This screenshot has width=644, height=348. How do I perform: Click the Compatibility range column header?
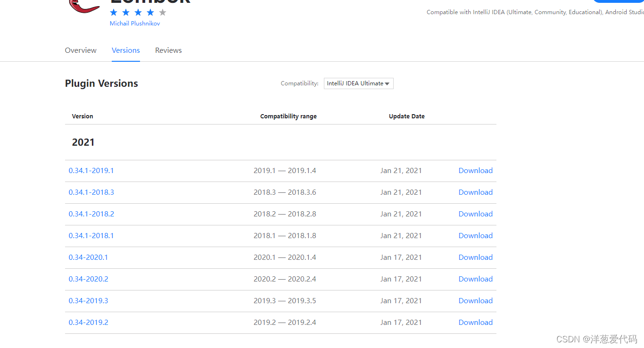pyautogui.click(x=289, y=116)
